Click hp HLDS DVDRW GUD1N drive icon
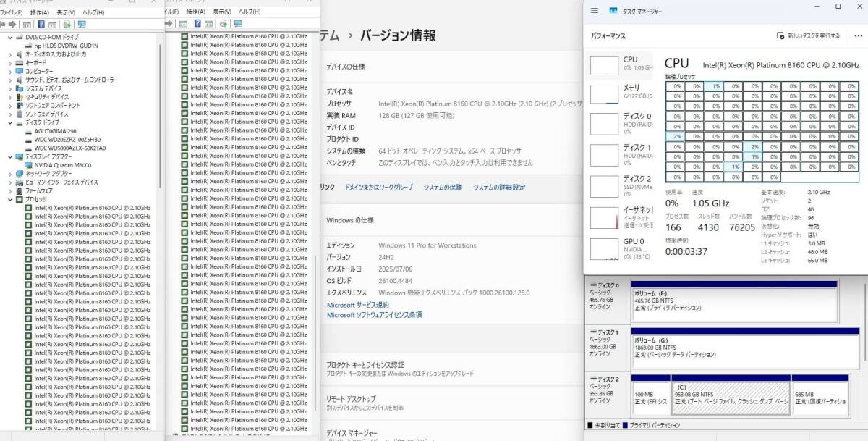The height and width of the screenshot is (441, 868). 29,46
